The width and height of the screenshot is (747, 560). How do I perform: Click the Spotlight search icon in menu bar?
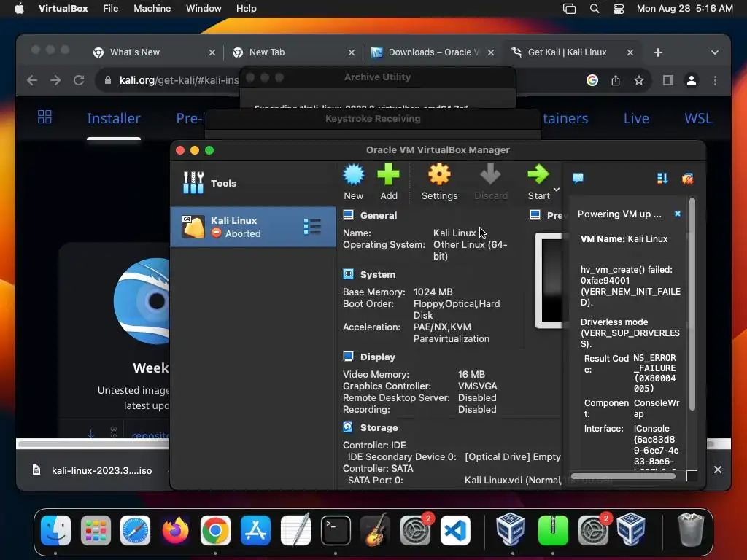point(594,9)
